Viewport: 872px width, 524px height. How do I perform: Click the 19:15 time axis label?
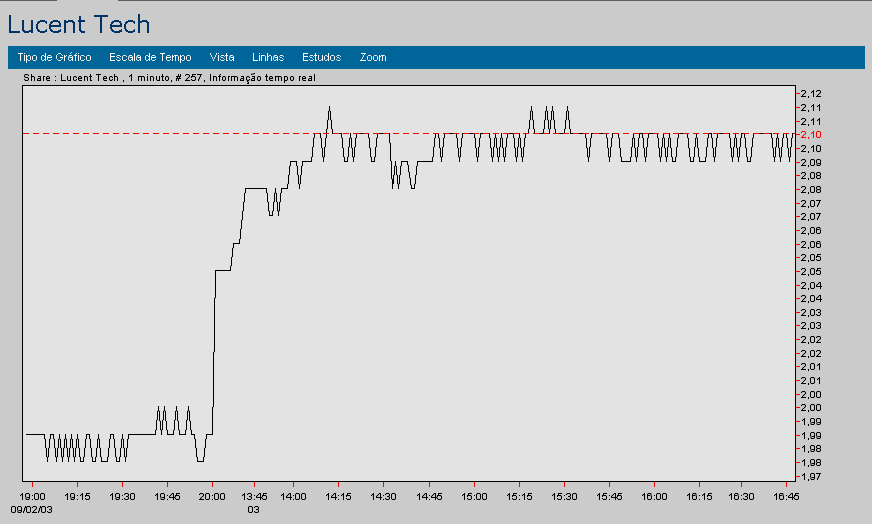click(77, 496)
